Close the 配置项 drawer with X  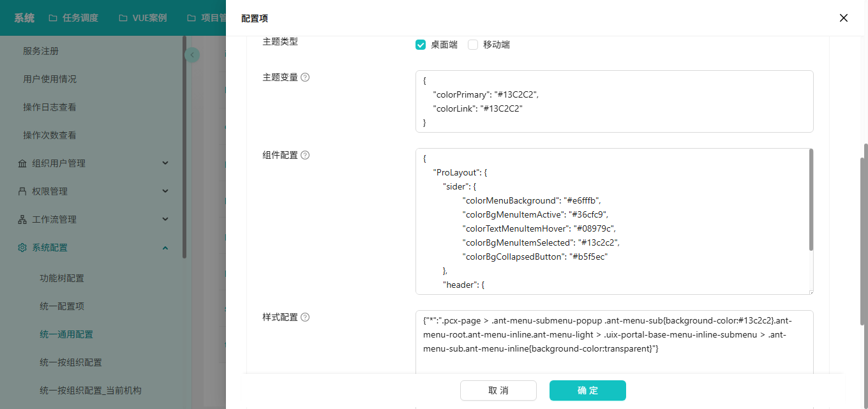(x=843, y=18)
